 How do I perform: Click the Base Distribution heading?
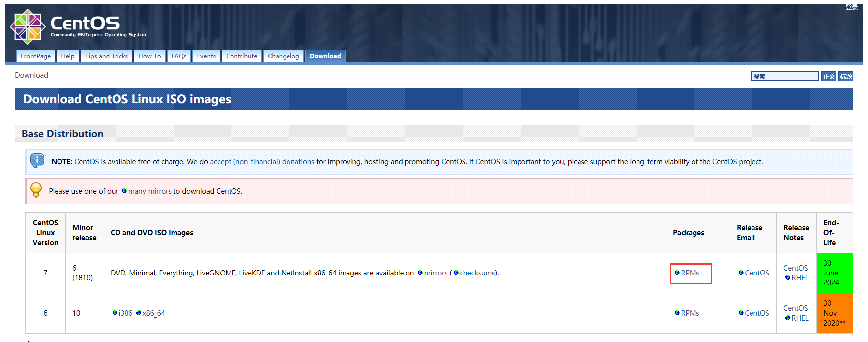click(62, 134)
